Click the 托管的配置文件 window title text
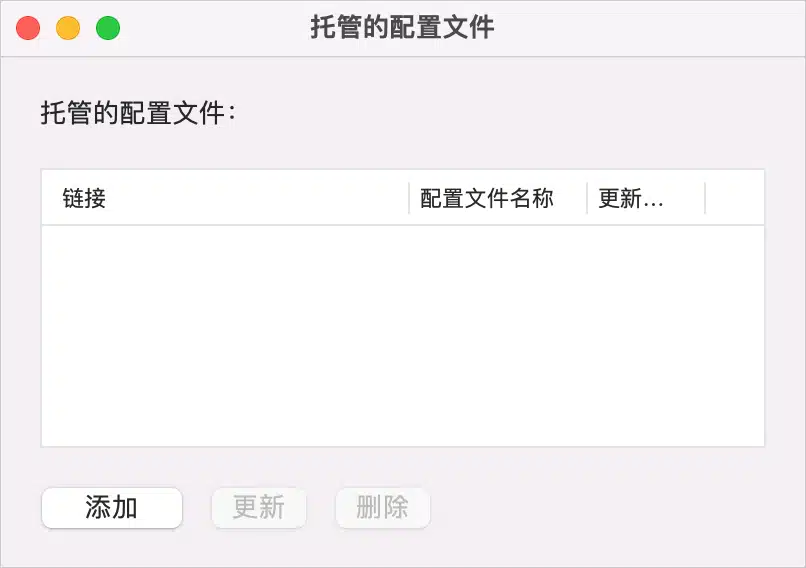Screen dimensions: 806x568 pyautogui.click(x=402, y=27)
